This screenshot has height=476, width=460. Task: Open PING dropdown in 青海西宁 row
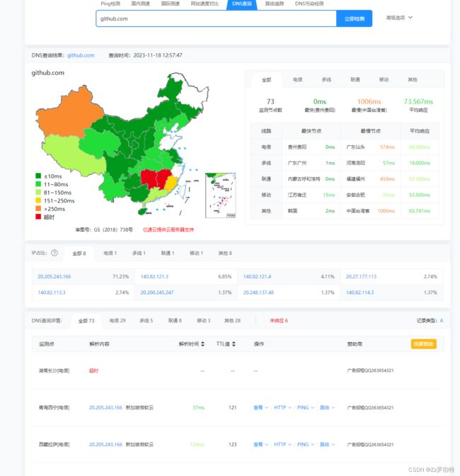(x=306, y=407)
